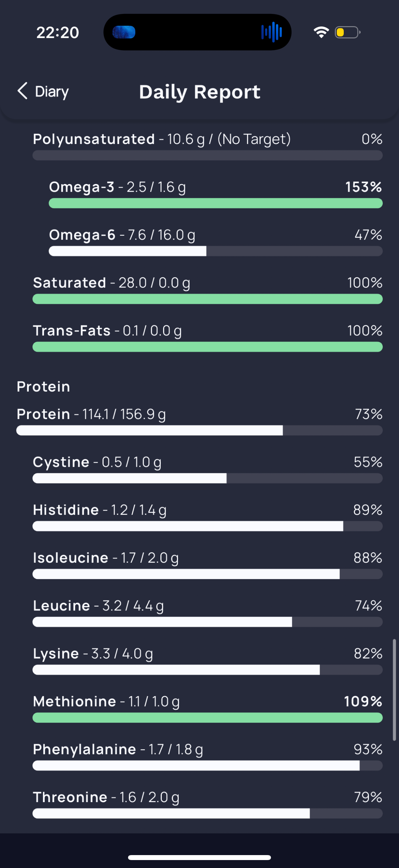Viewport: 399px width, 868px height.
Task: Tap the back chevron to Diary
Action: point(22,91)
